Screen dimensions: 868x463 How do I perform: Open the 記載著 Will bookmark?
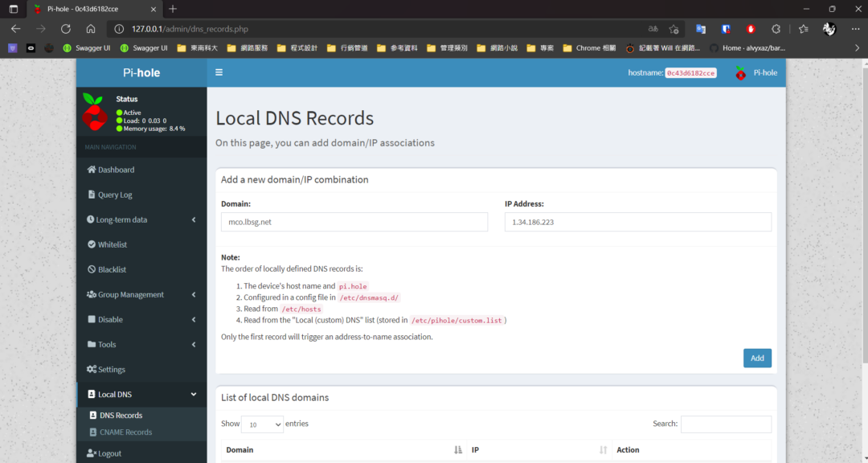[662, 48]
